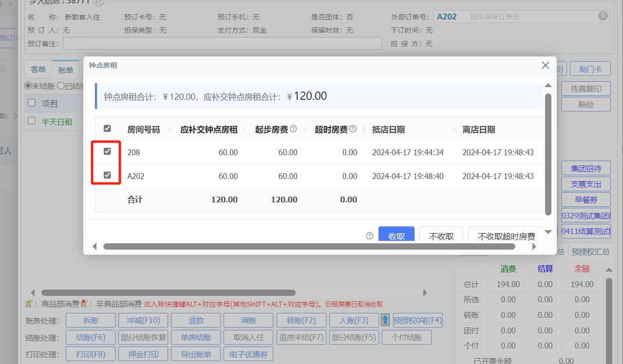Click the 集团招待 button

pos(586,168)
